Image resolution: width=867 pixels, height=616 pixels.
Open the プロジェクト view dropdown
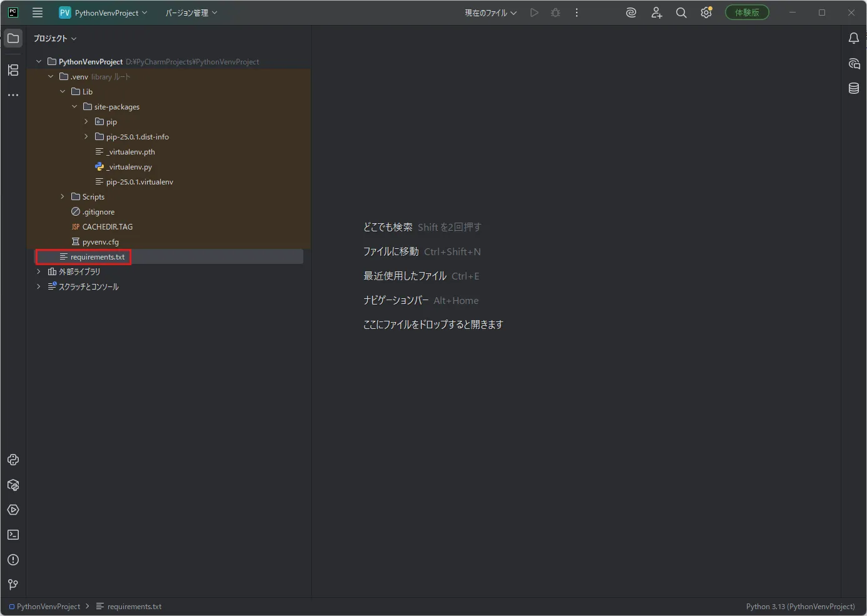[x=54, y=39]
